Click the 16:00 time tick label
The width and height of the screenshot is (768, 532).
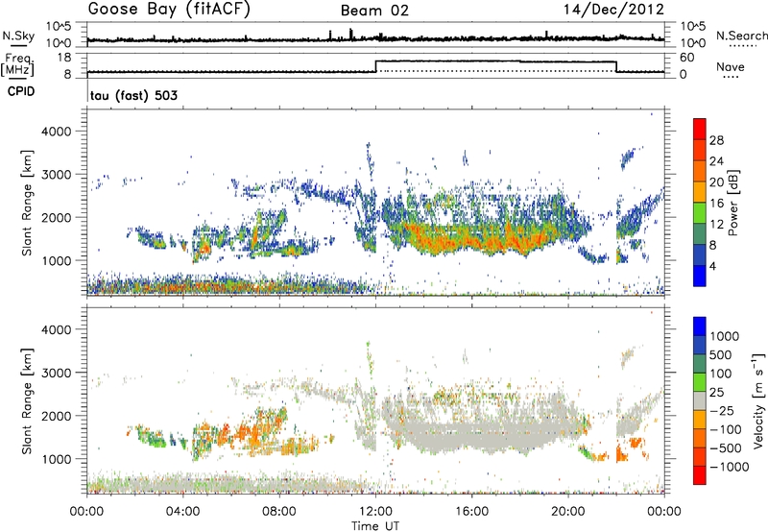(x=471, y=512)
